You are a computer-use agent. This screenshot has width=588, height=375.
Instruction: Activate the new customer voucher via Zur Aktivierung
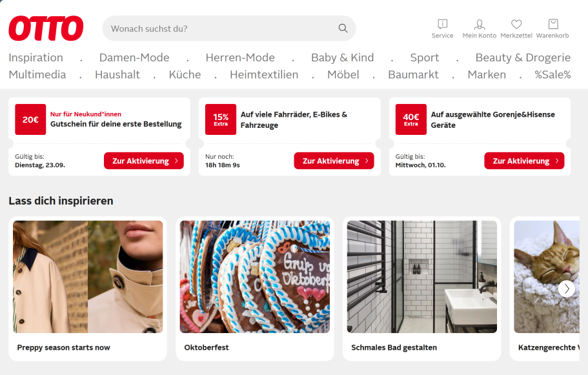[144, 161]
